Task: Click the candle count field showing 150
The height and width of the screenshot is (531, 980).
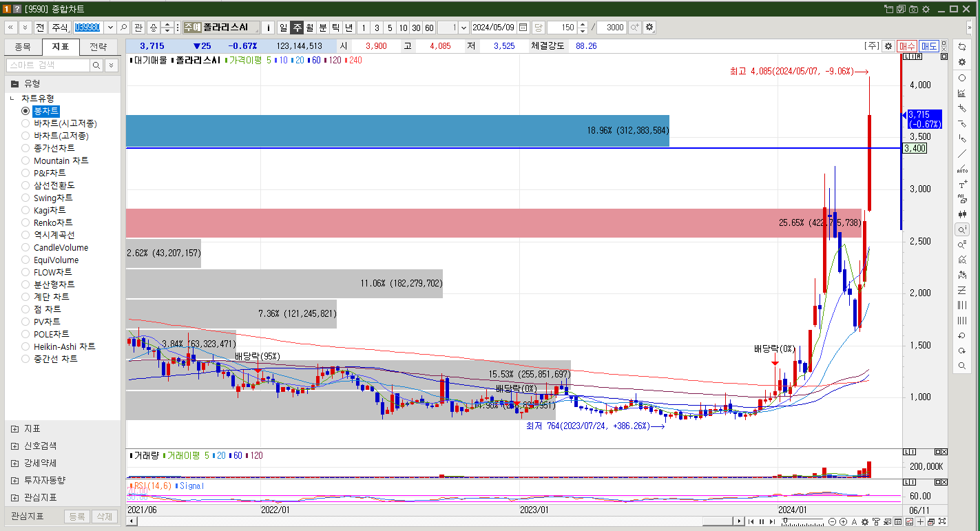Action: click(x=563, y=28)
